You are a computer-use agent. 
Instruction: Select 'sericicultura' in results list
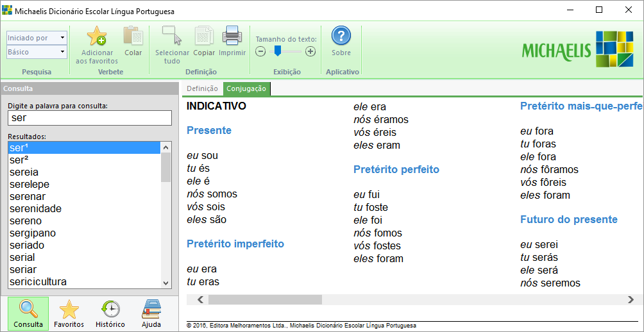click(84, 282)
